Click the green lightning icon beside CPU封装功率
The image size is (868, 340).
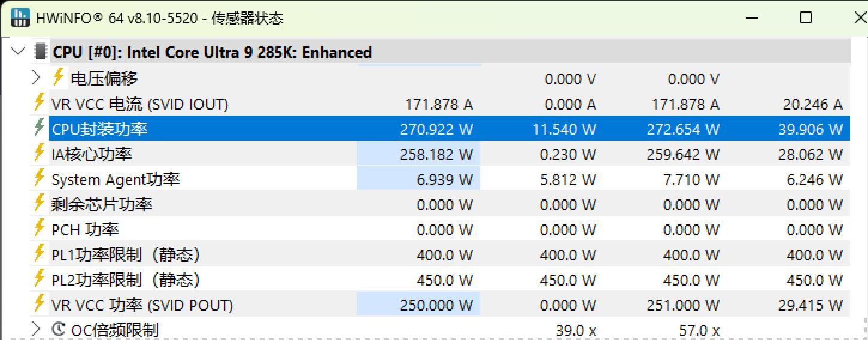[39, 129]
